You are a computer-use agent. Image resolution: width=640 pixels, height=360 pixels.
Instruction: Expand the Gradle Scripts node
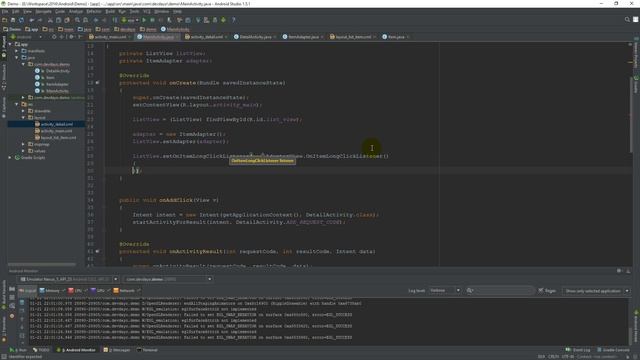point(10,158)
